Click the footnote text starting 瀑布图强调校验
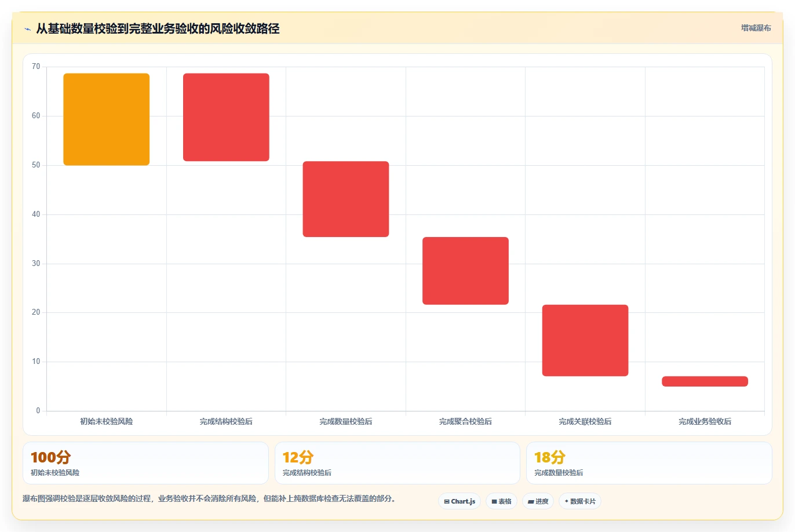The height and width of the screenshot is (532, 795). [210, 498]
